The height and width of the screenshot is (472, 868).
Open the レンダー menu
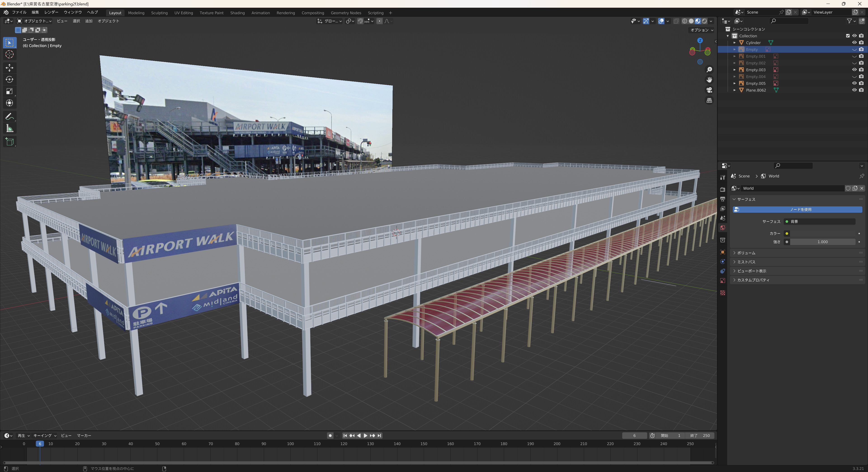(x=51, y=12)
